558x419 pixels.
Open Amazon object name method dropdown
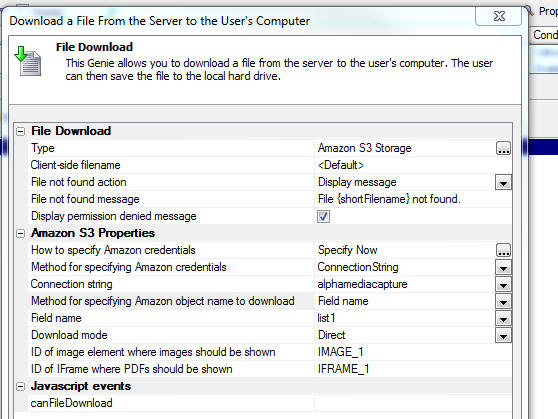point(503,302)
